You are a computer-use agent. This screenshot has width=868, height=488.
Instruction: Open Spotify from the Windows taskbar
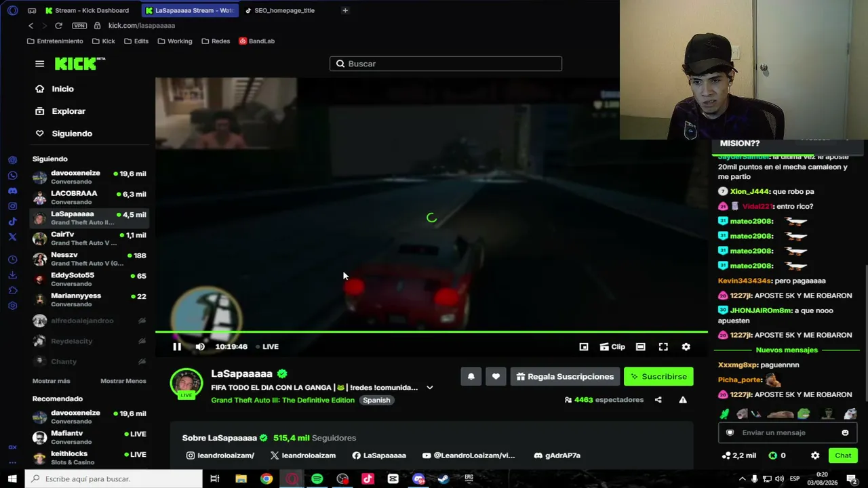tap(317, 479)
